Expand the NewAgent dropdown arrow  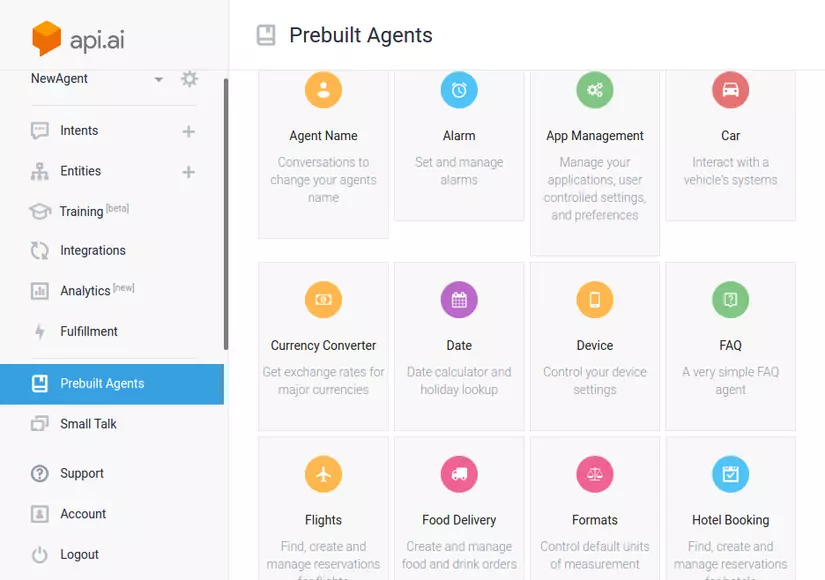pos(158,80)
